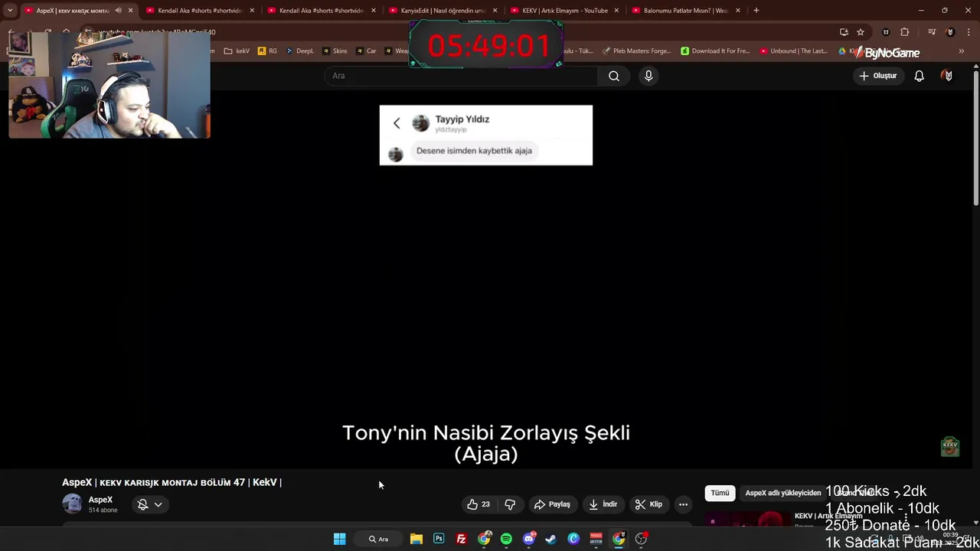Image resolution: width=980 pixels, height=551 pixels.
Task: Open Discord from the taskbar
Action: pos(528,539)
